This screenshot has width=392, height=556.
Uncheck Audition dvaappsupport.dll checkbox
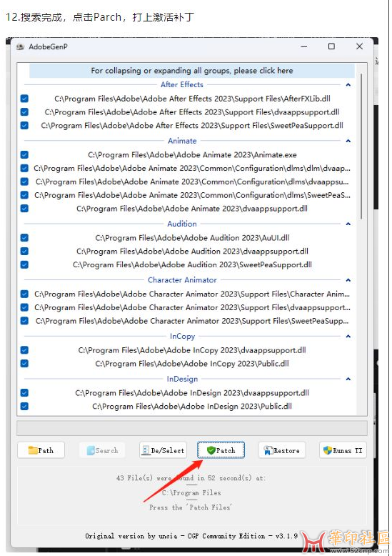[x=24, y=252]
